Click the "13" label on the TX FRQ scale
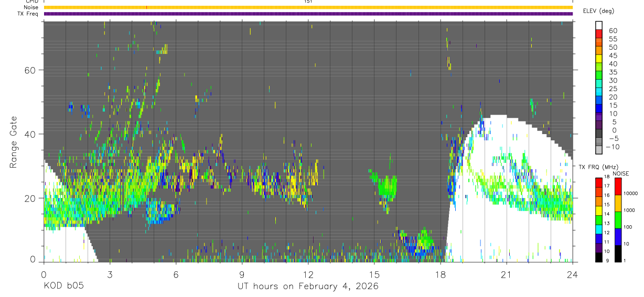 coord(607,223)
